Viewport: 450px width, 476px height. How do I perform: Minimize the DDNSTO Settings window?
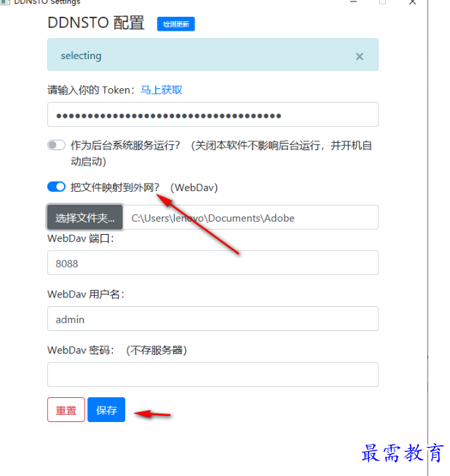(x=353, y=2)
